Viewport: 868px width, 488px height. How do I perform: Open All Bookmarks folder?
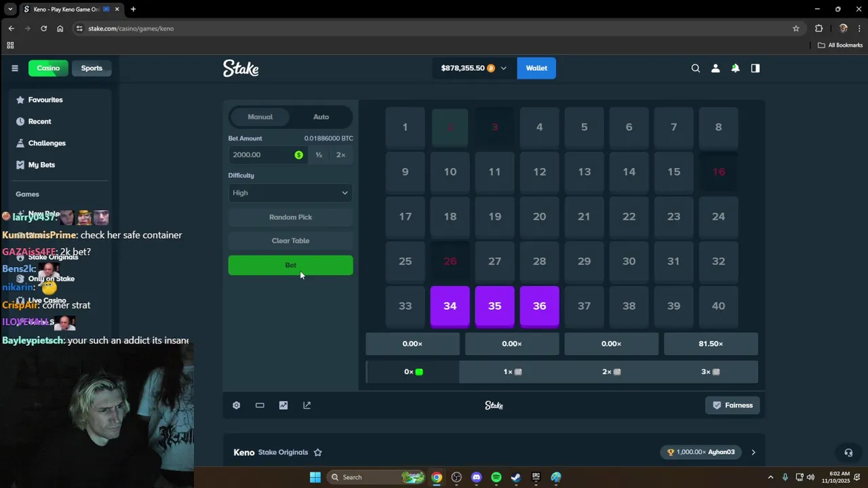pyautogui.click(x=840, y=45)
